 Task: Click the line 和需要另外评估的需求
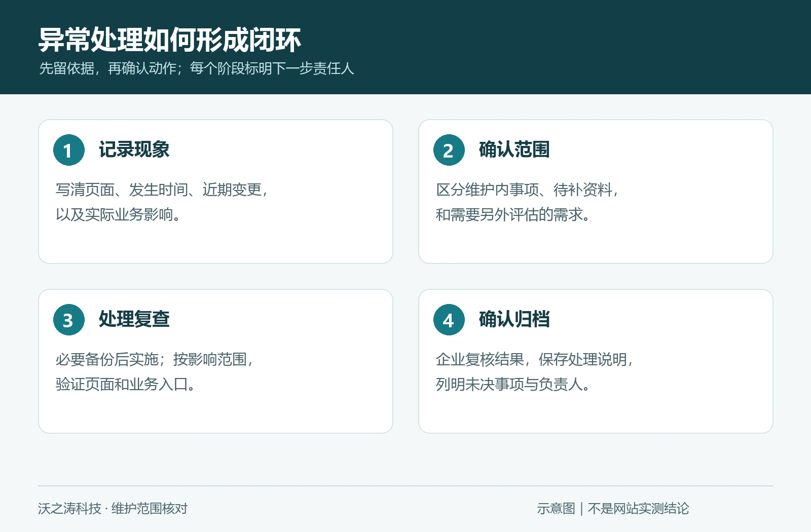[513, 214]
